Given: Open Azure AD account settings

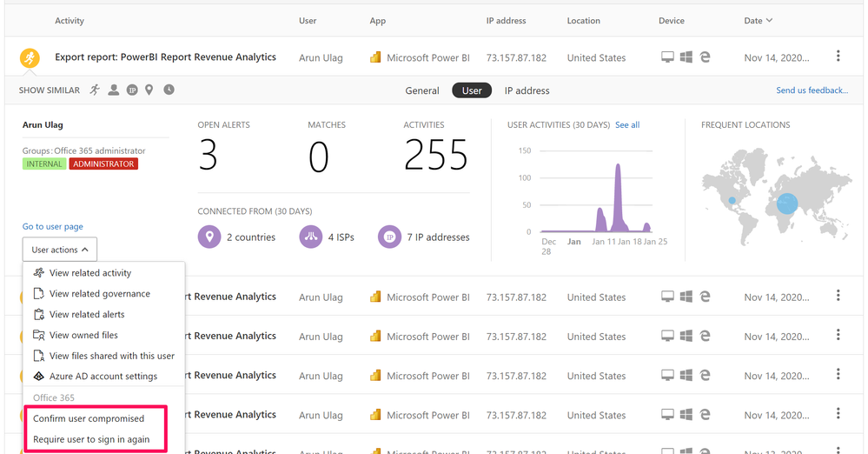Looking at the screenshot, I should (x=103, y=377).
